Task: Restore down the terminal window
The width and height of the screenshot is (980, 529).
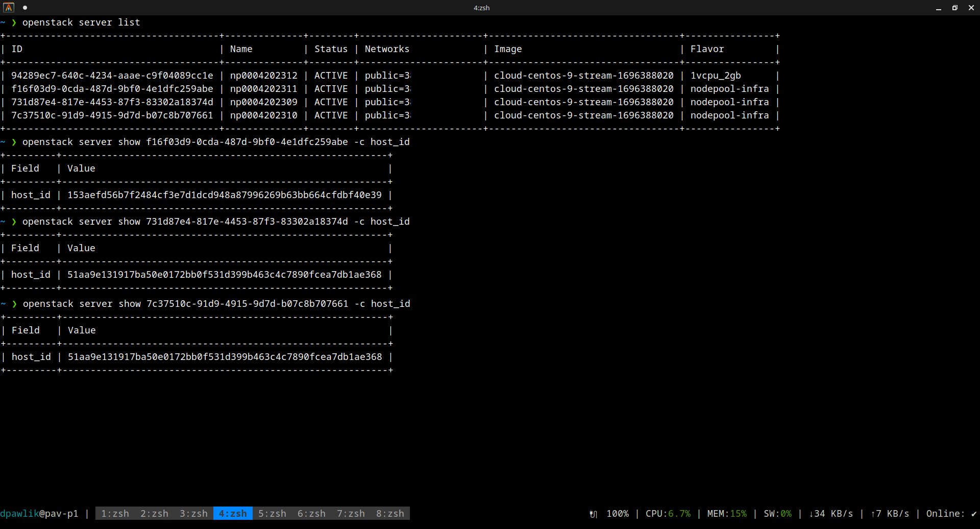Action: pyautogui.click(x=954, y=8)
